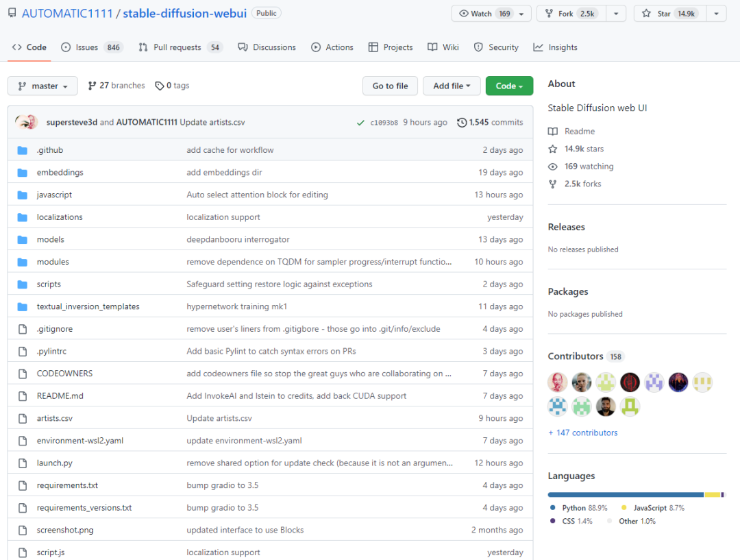Click the localizations folder icon

click(22, 217)
